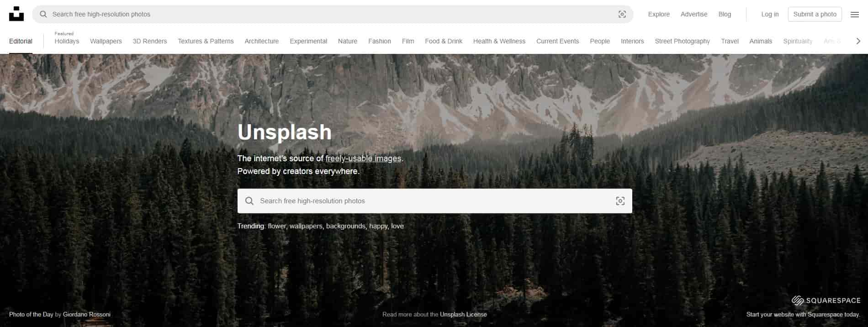Click the Squarespace logo

(826, 301)
